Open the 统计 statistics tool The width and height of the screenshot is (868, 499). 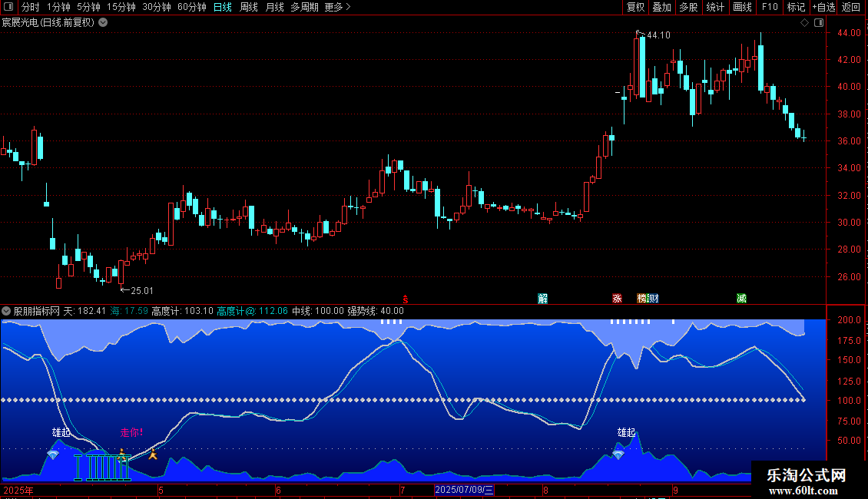pyautogui.click(x=715, y=7)
